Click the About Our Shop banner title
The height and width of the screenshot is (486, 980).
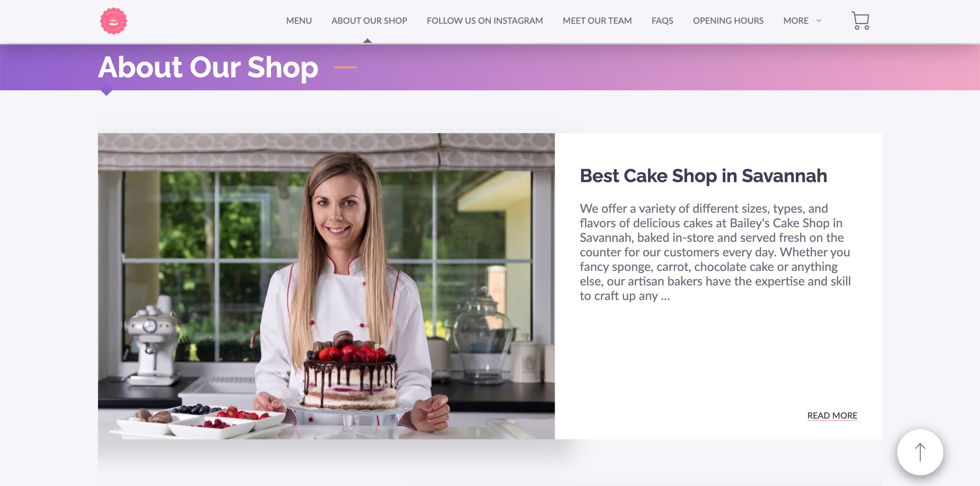[x=208, y=67]
